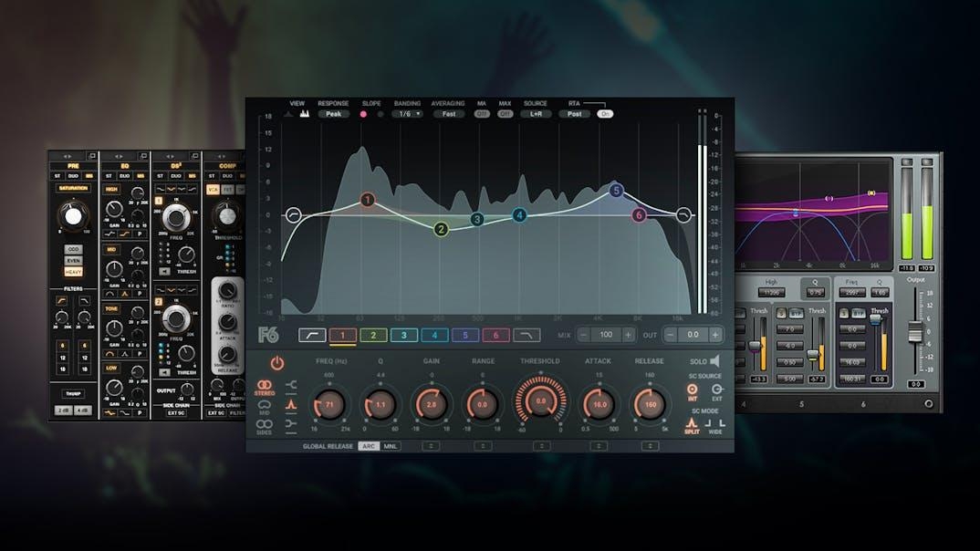This screenshot has width=980, height=551.
Task: Set global release to MNL
Action: tap(391, 446)
